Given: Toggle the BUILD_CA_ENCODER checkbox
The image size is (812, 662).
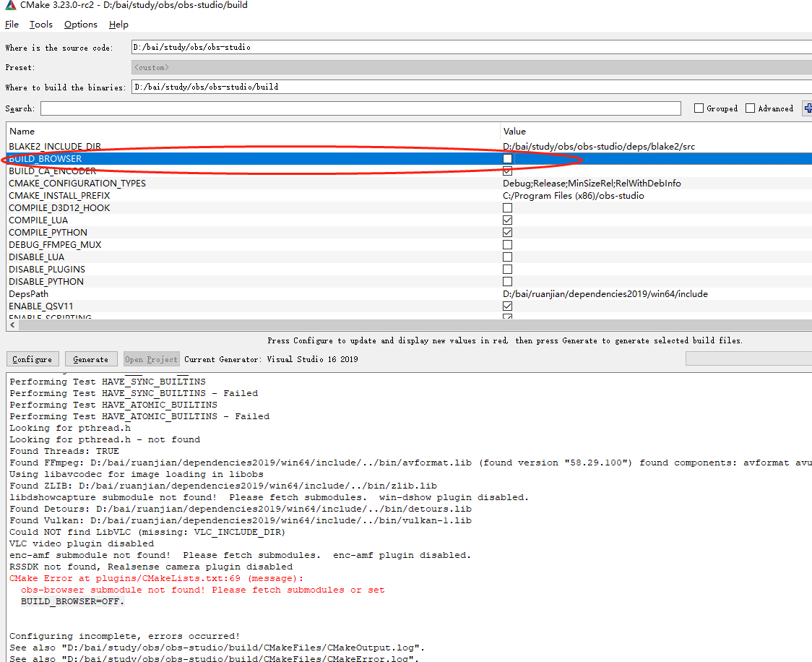Looking at the screenshot, I should coord(507,171).
